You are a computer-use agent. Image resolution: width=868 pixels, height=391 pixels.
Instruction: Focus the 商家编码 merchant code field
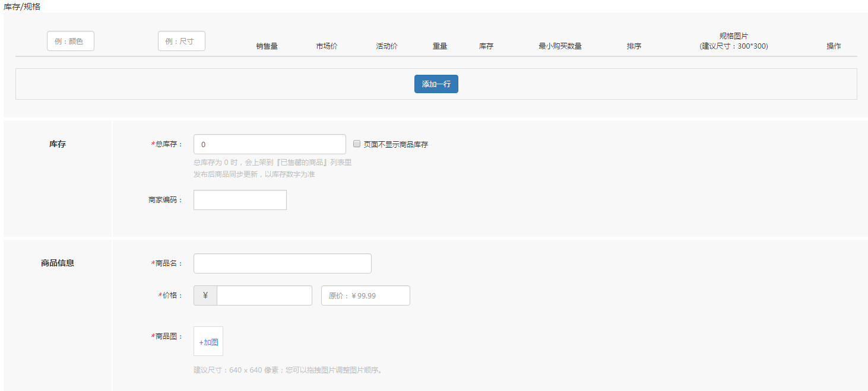pos(240,200)
